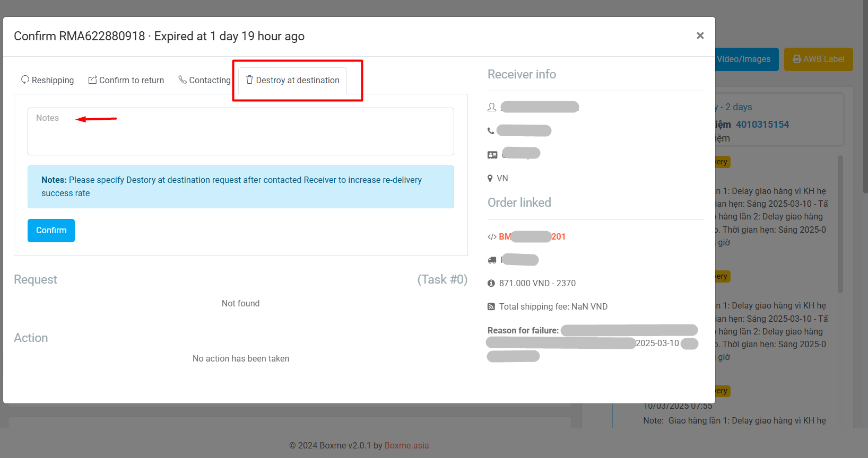The image size is (868, 458).
Task: Click the receiver person icon
Action: (x=492, y=107)
